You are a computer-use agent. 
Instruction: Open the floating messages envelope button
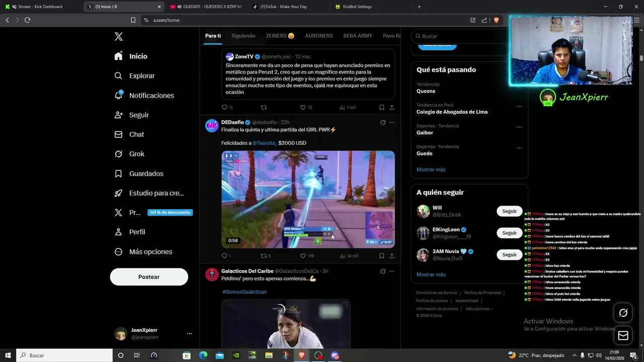click(623, 335)
